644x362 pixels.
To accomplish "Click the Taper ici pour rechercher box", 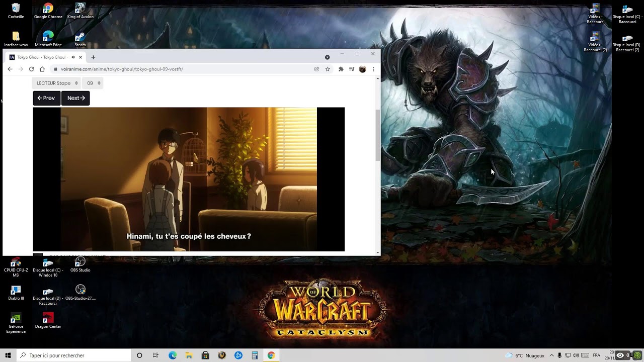I will coord(73,355).
